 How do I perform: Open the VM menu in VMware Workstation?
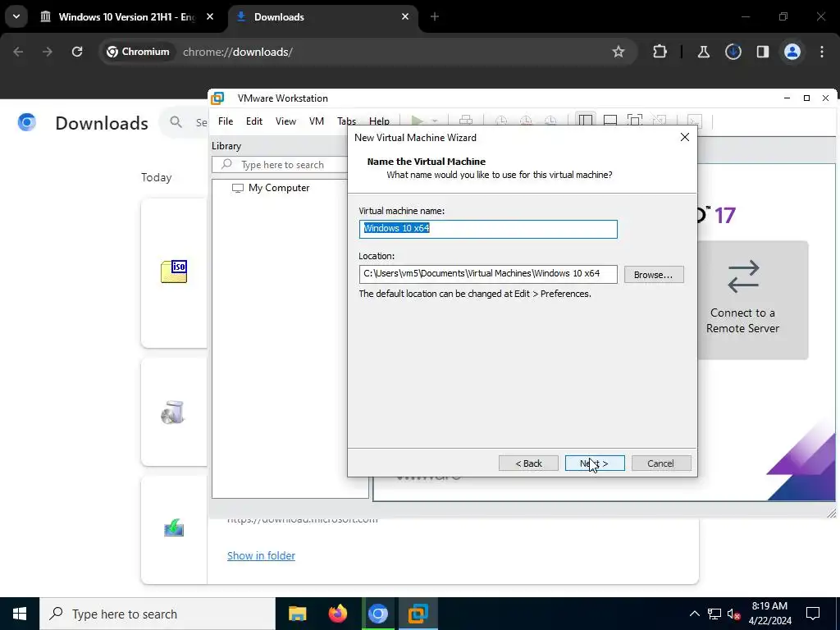point(316,121)
